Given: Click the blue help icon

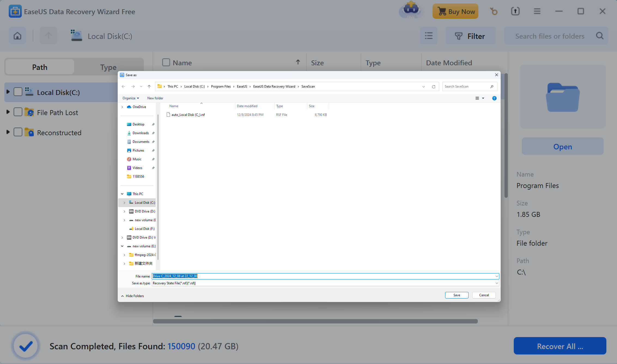Looking at the screenshot, I should [494, 98].
